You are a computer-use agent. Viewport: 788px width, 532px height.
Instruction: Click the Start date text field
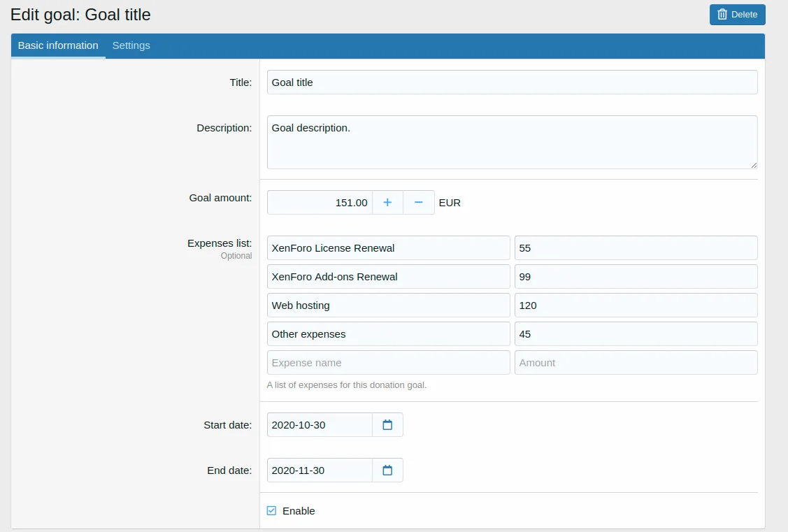tap(320, 425)
